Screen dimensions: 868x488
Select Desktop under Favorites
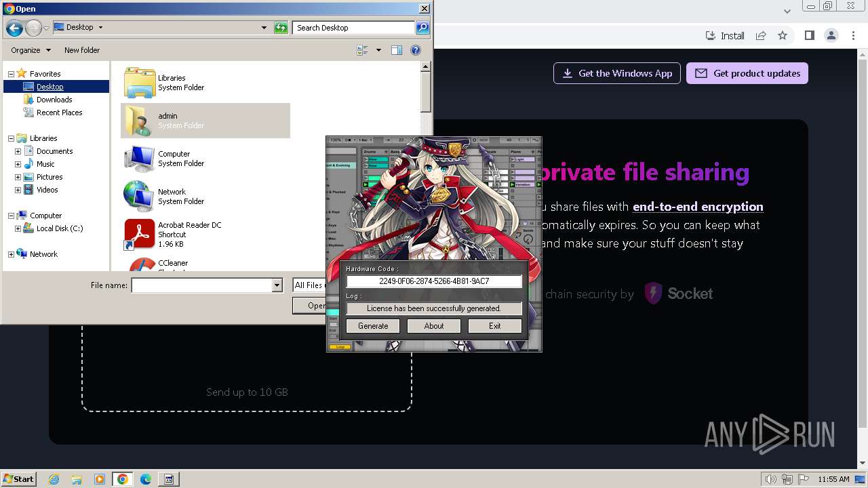[x=50, y=87]
